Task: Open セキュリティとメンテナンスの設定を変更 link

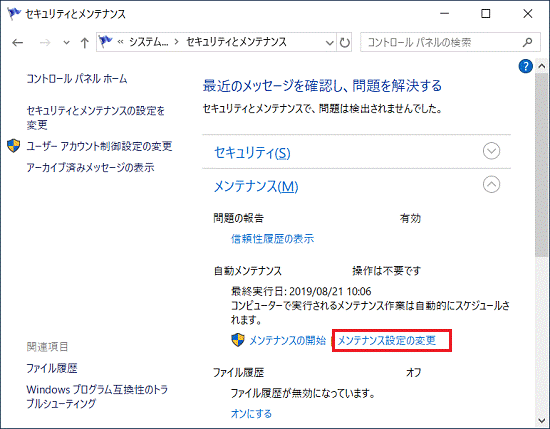Action: click(95, 118)
